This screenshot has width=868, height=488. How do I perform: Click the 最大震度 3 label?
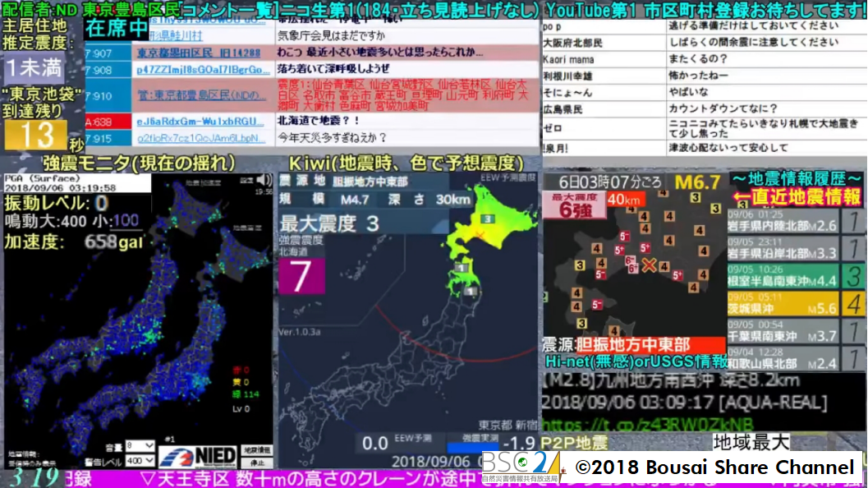point(329,223)
